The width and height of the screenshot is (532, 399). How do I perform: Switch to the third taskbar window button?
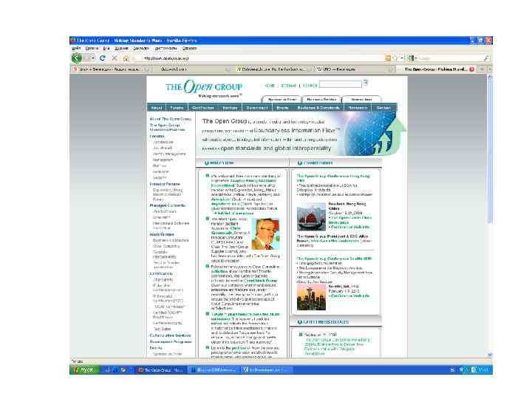[266, 370]
